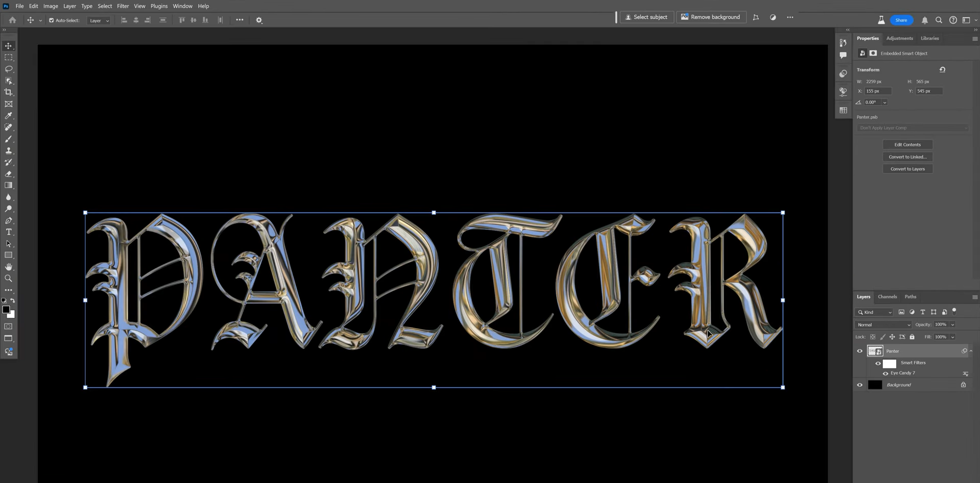Select the Crop tool
This screenshot has height=483, width=980.
9,93
